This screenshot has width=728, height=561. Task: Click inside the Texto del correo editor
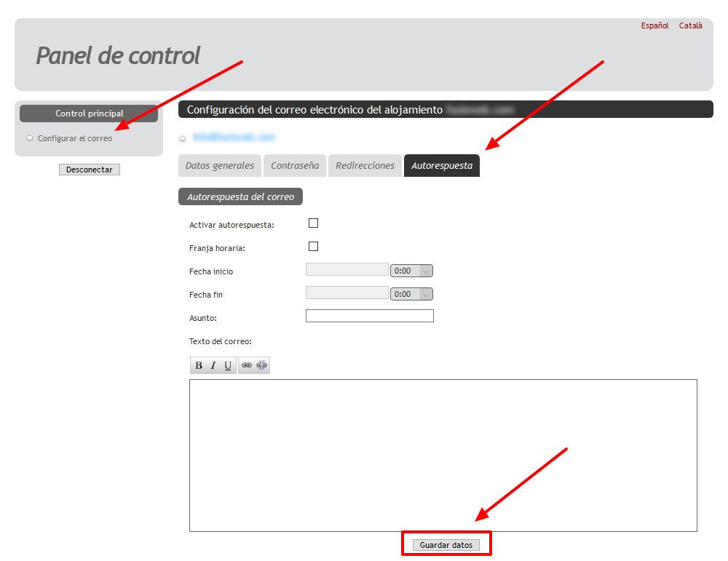tap(443, 455)
